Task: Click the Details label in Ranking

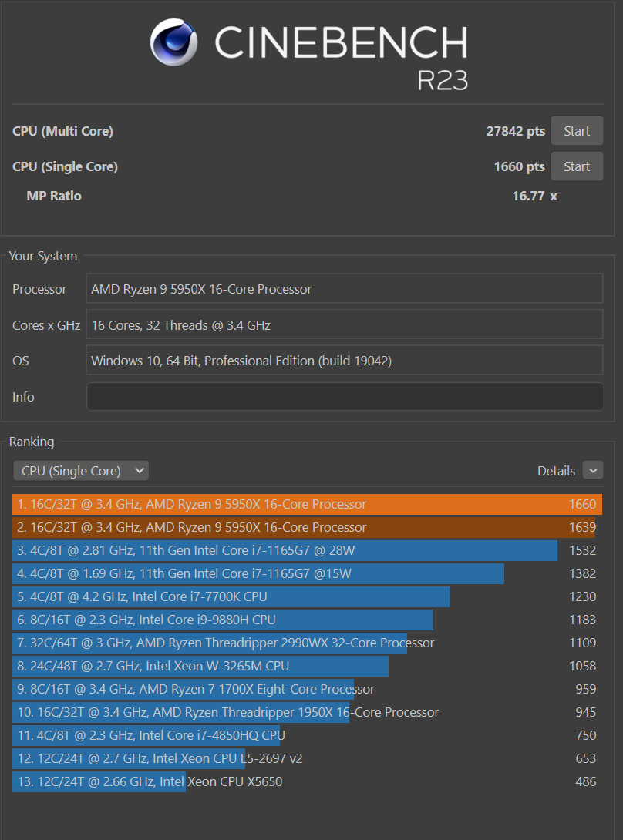Action: tap(556, 471)
